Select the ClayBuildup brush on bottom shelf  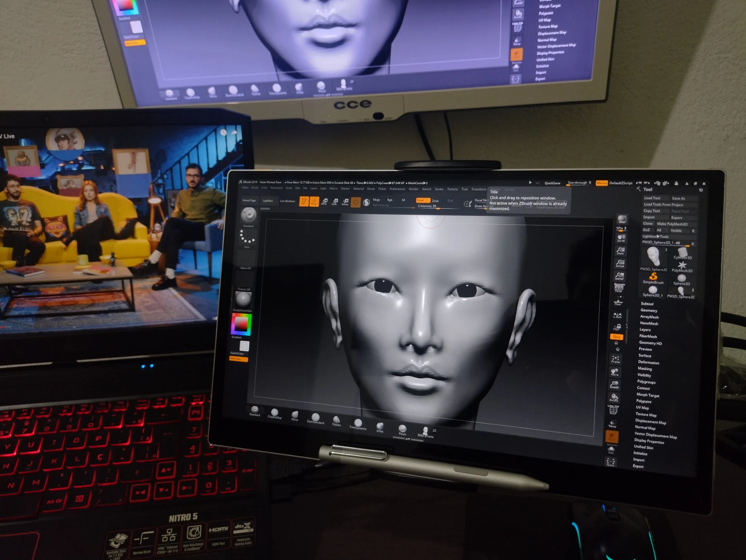pos(274,412)
